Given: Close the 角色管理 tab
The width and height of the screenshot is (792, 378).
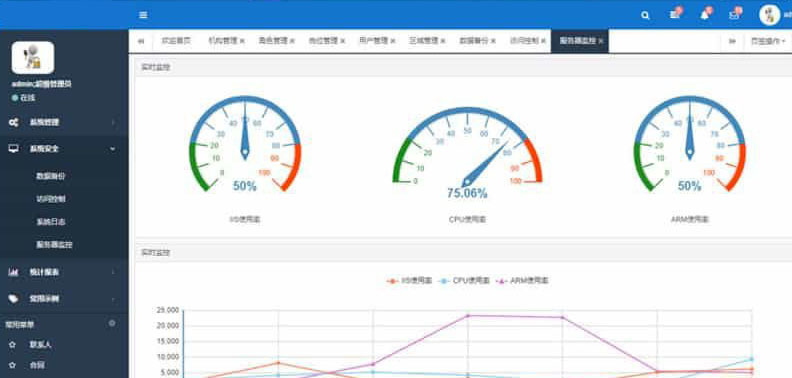Looking at the screenshot, I should [x=292, y=41].
